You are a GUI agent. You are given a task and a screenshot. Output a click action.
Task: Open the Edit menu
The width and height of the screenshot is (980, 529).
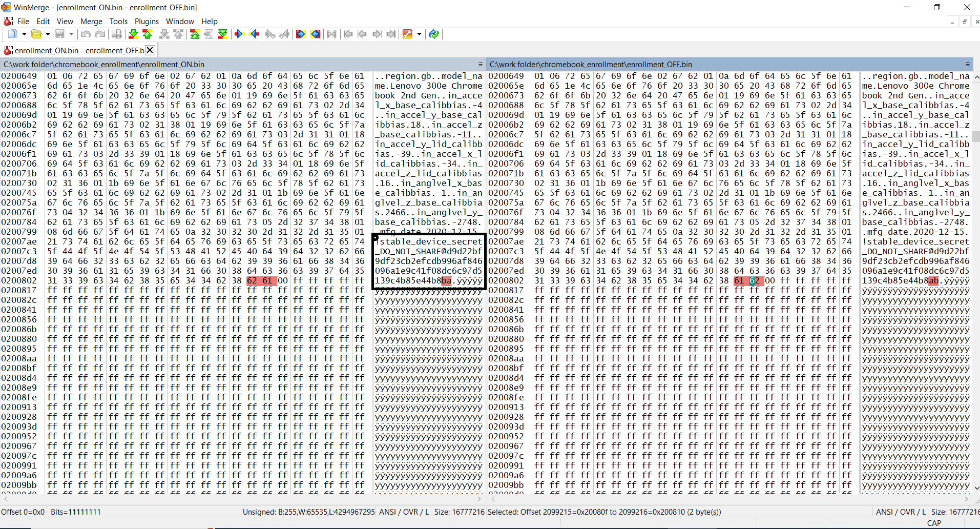pyautogui.click(x=43, y=22)
